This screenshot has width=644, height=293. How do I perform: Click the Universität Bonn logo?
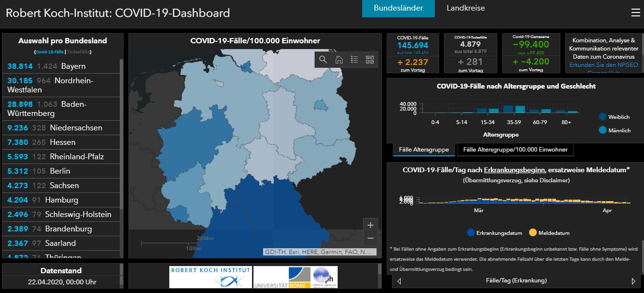tap(296, 277)
